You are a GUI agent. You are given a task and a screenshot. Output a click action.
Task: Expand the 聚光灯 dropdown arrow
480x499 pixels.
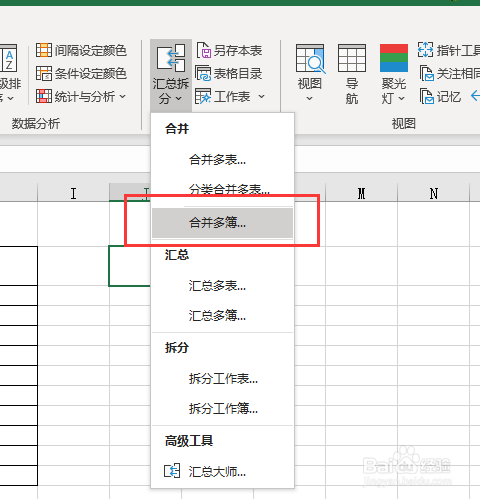[401, 99]
